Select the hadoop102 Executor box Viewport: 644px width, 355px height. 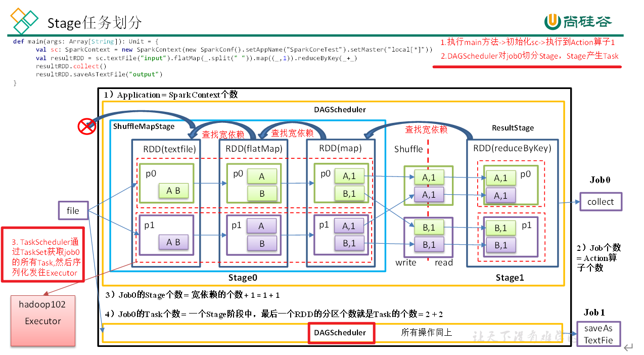coord(43,321)
